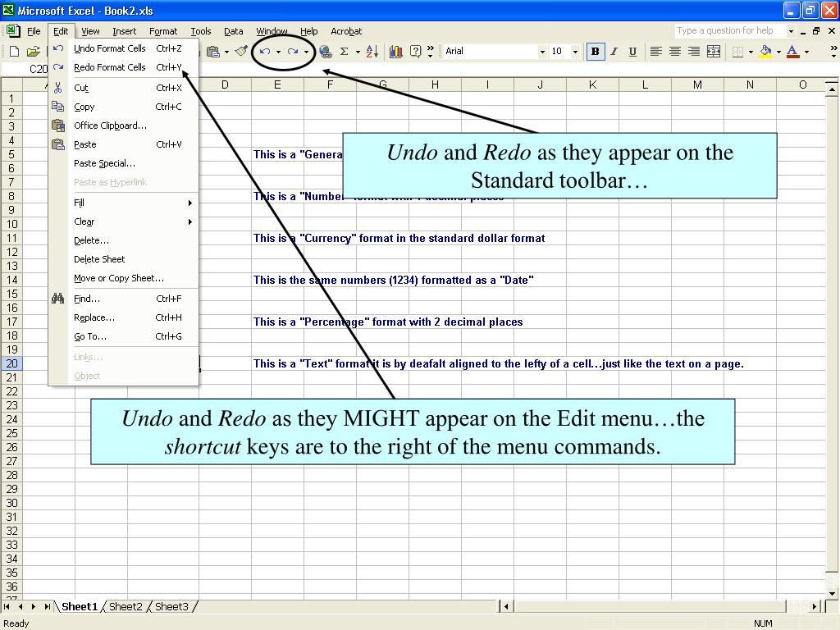Open the Acrobat menu
This screenshot has height=630, width=840.
click(x=346, y=31)
